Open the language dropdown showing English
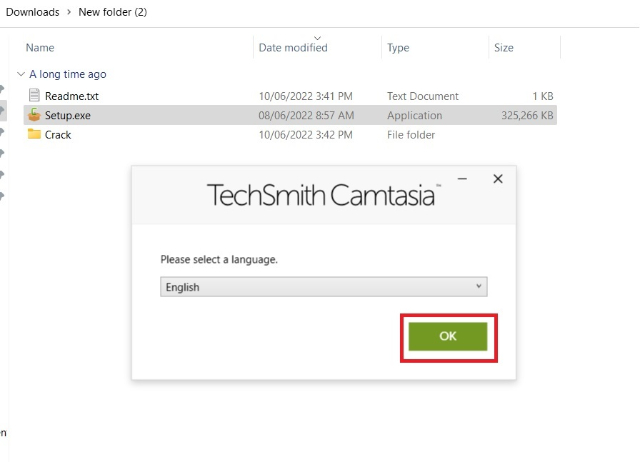Image resolution: width=640 pixels, height=462 pixels. [x=324, y=287]
